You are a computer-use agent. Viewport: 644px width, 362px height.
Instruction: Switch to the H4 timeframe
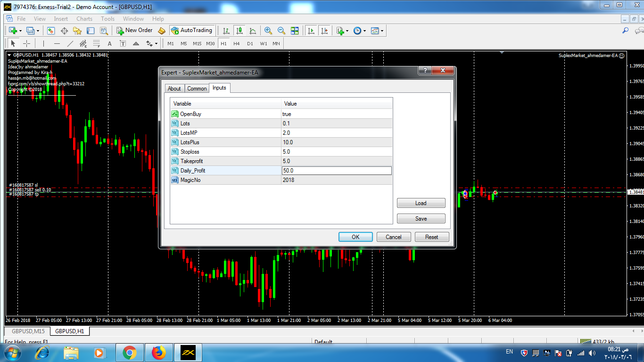point(236,43)
